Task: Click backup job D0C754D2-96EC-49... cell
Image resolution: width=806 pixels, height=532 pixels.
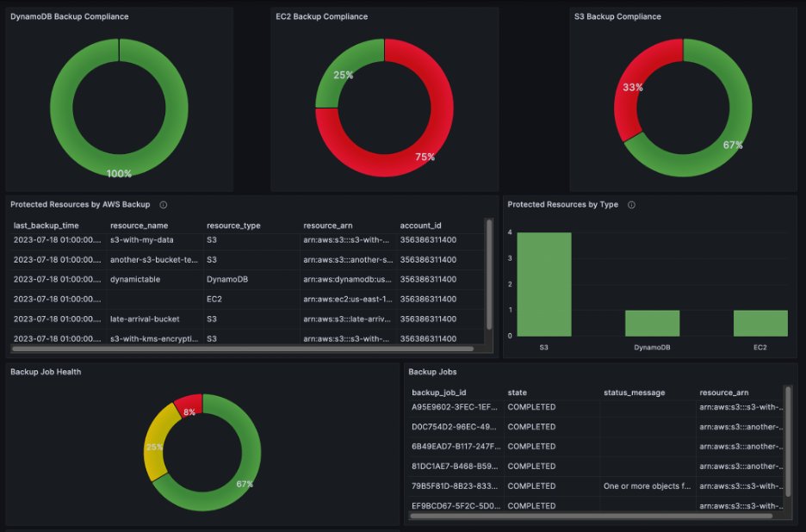Action: click(x=455, y=427)
